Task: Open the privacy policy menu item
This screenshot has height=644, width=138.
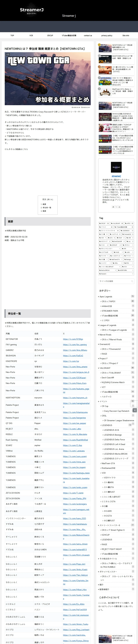Action: pyautogui.click(x=107, y=36)
